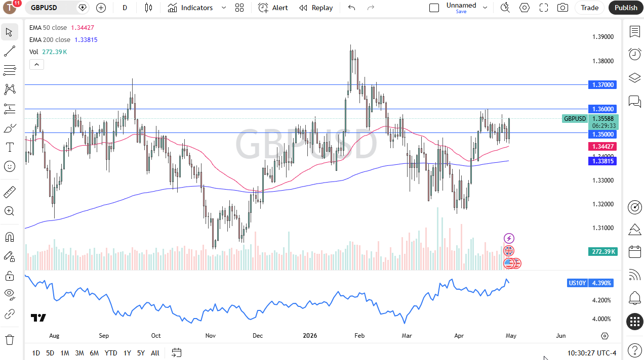Open the GBPUSD symbol search

(x=44, y=8)
